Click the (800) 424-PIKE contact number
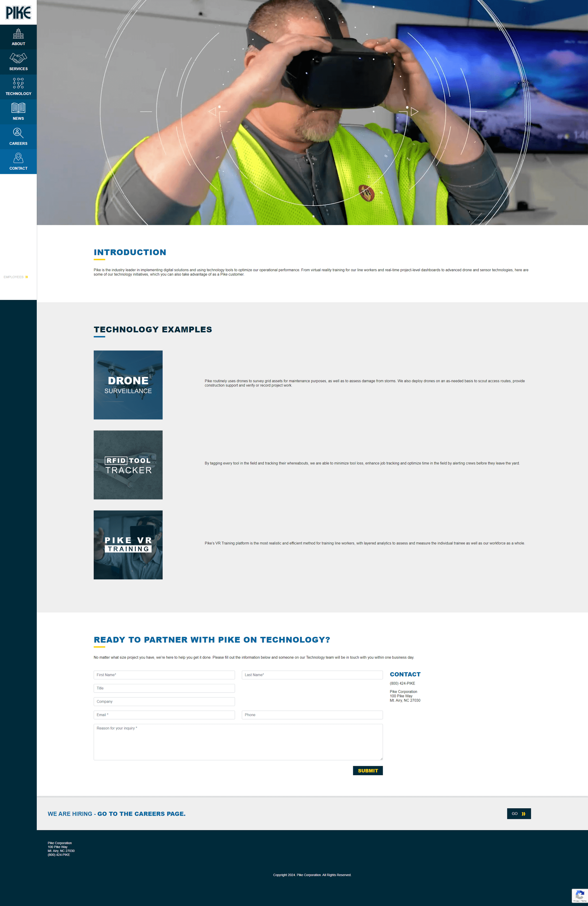 402,683
